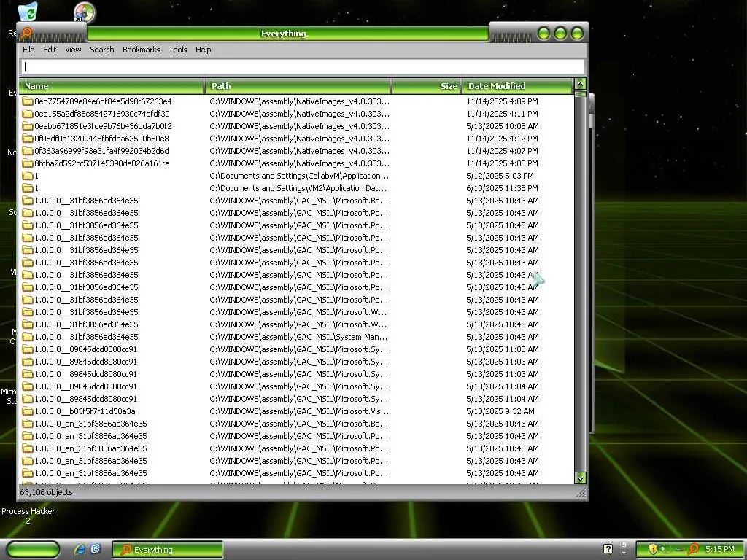This screenshot has width=747, height=560.
Task: Select the 0eb7754709e84e6df04e5d98f67263e4 folder name
Action: pos(103,101)
